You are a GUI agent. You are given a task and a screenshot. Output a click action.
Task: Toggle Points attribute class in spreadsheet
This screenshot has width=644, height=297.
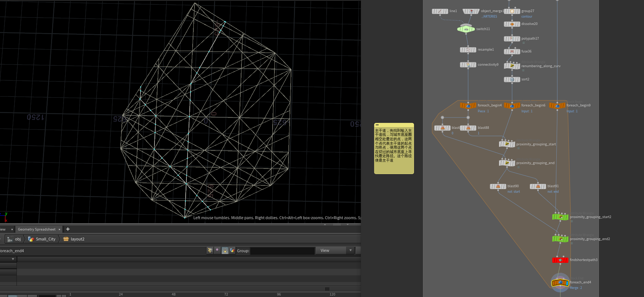[210, 250]
